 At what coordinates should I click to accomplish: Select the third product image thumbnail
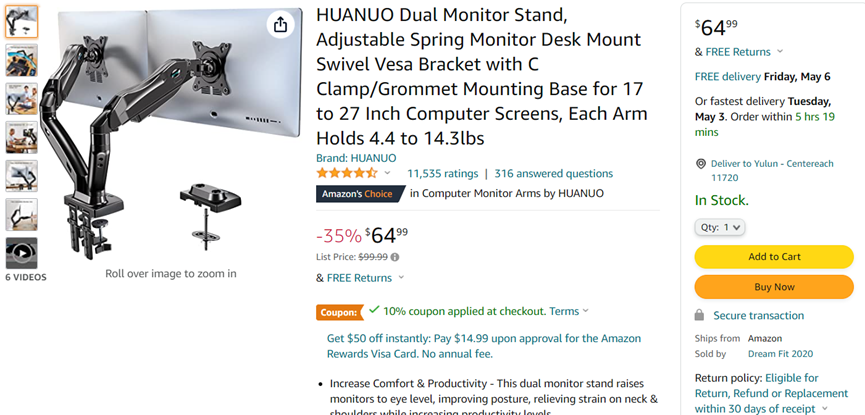click(x=22, y=98)
